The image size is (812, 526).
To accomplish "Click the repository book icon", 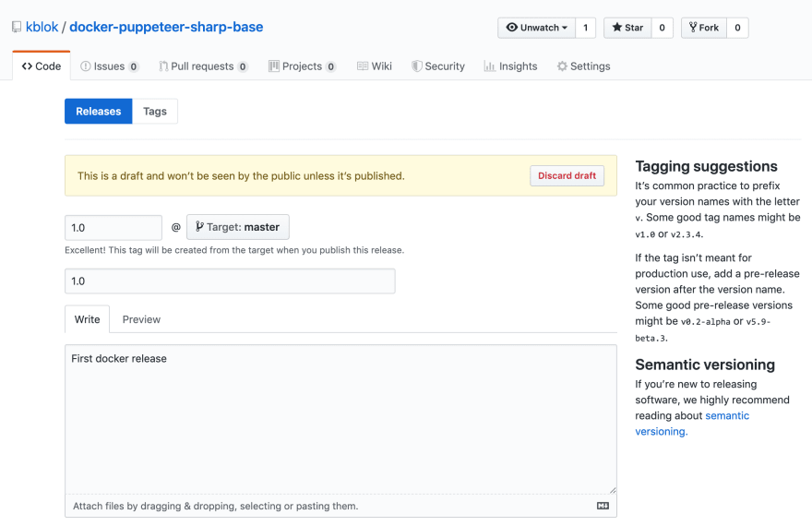I will (x=17, y=27).
